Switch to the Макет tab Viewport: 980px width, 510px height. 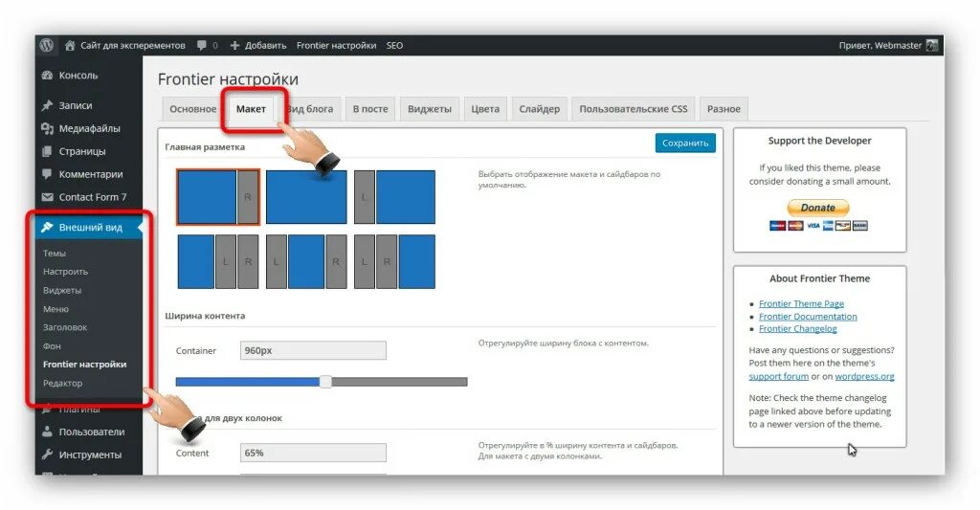pyautogui.click(x=252, y=109)
